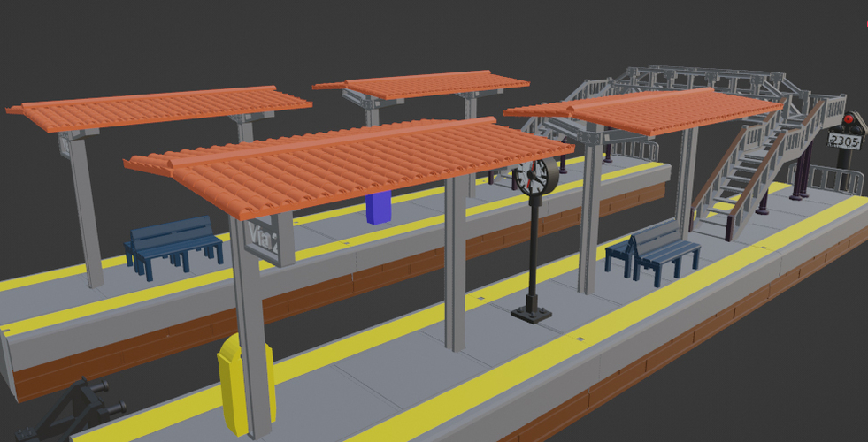The width and height of the screenshot is (868, 442).
Task: Select the "2305" signal number plate
Action: (x=843, y=141)
